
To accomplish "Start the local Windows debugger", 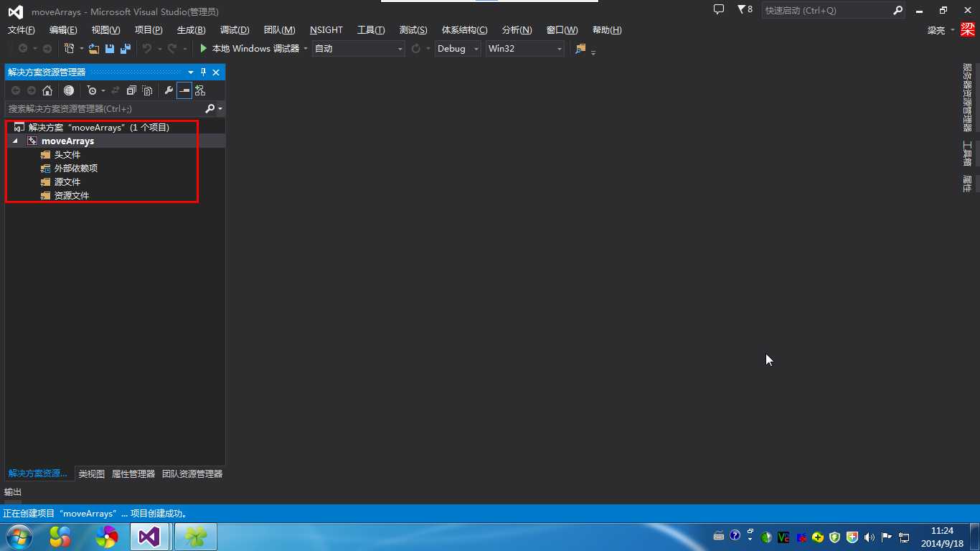I will coord(249,48).
